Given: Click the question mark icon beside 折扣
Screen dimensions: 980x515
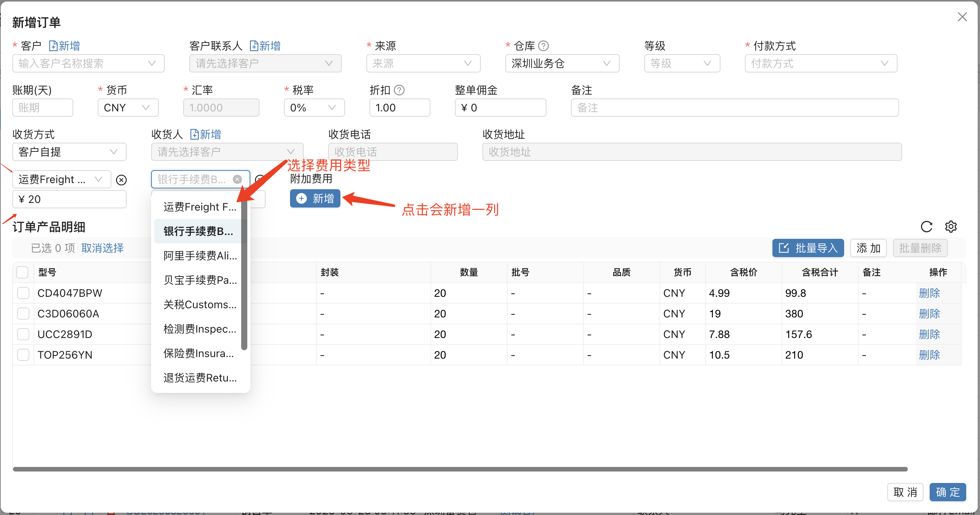Looking at the screenshot, I should [399, 90].
